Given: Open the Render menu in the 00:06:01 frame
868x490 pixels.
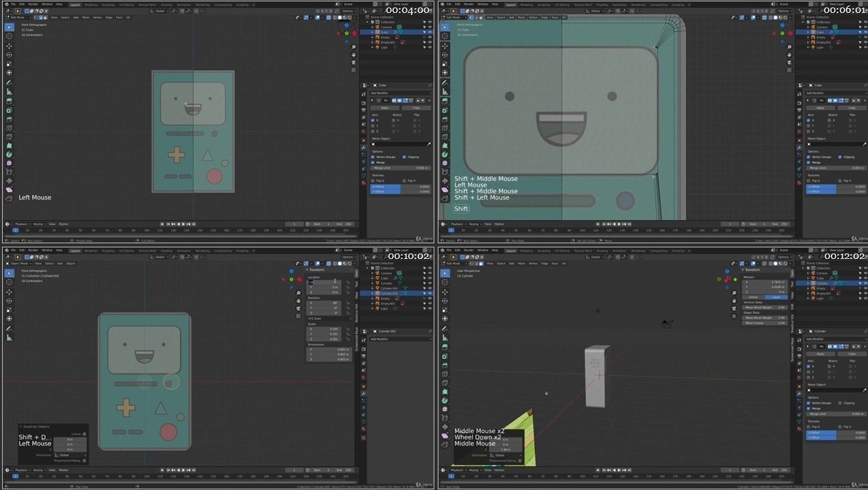Looking at the screenshot, I should click(x=469, y=3).
